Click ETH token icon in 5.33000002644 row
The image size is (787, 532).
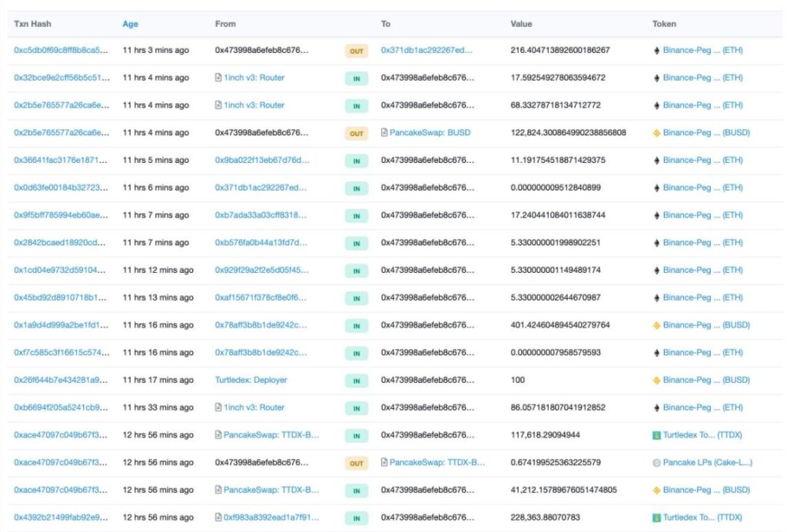tap(656, 298)
